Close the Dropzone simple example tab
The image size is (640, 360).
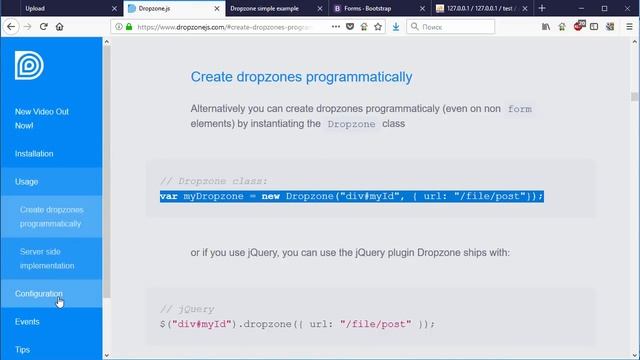320,9
